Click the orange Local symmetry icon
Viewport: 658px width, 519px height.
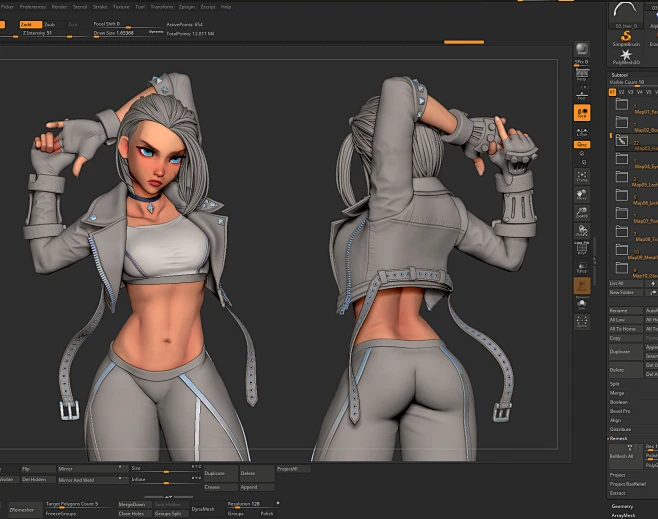[582, 113]
